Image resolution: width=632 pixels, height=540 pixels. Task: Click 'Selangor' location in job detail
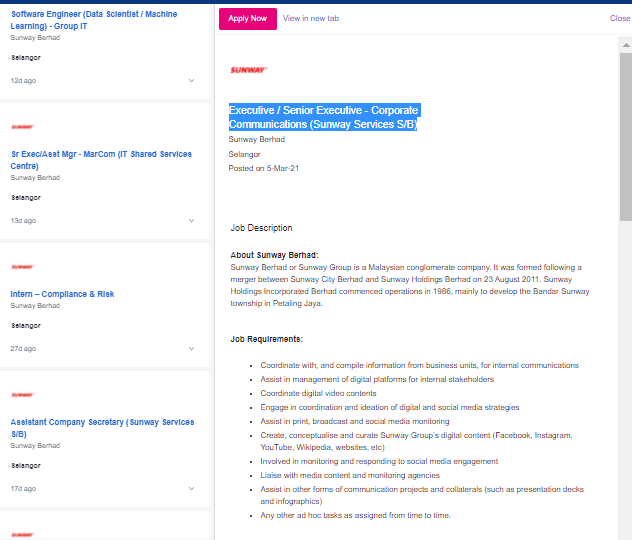pyautogui.click(x=244, y=154)
